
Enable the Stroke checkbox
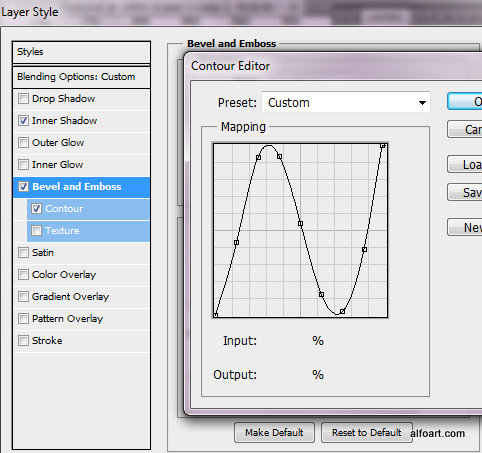(23, 341)
